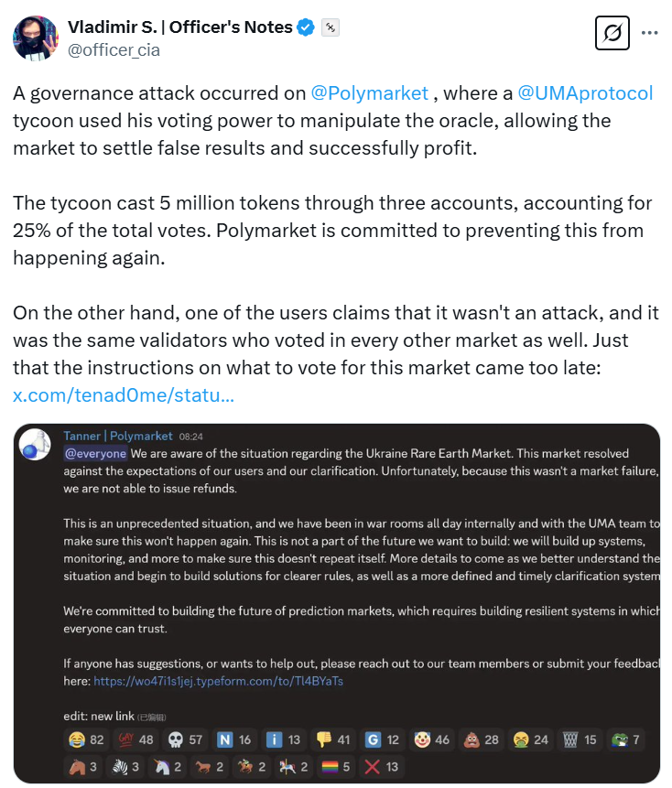The height and width of the screenshot is (788, 672).
Task: Click the blue verified checkmark badge
Action: point(307,27)
